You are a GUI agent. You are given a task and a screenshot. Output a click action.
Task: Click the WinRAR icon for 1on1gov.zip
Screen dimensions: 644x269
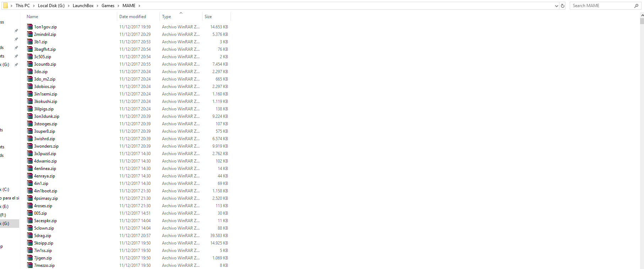30,27
